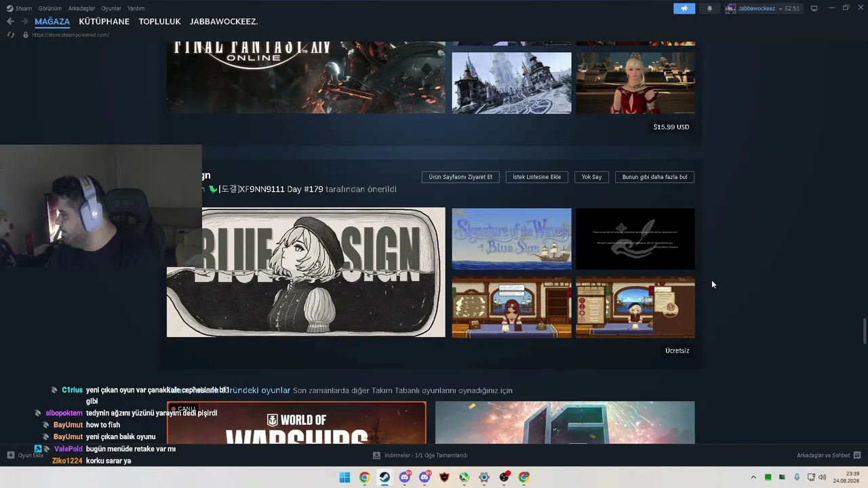Open the first Discord taskbar icon
The image size is (868, 488).
click(405, 477)
